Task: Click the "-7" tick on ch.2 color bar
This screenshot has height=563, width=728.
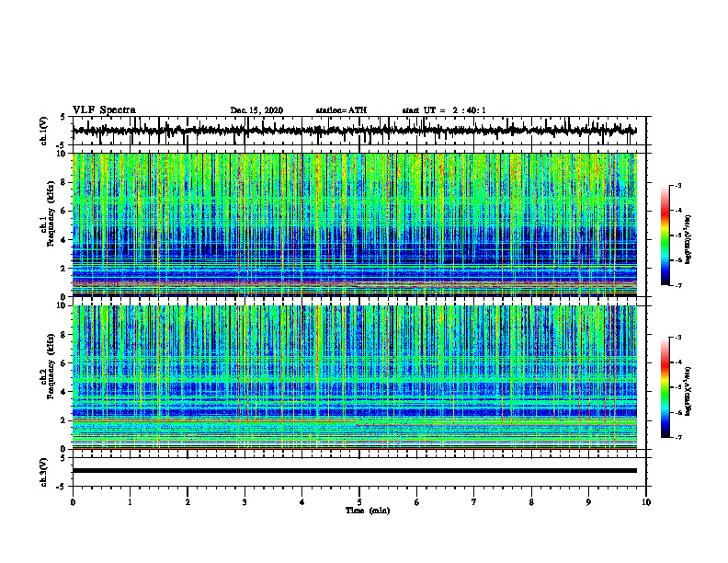Action: pos(678,437)
